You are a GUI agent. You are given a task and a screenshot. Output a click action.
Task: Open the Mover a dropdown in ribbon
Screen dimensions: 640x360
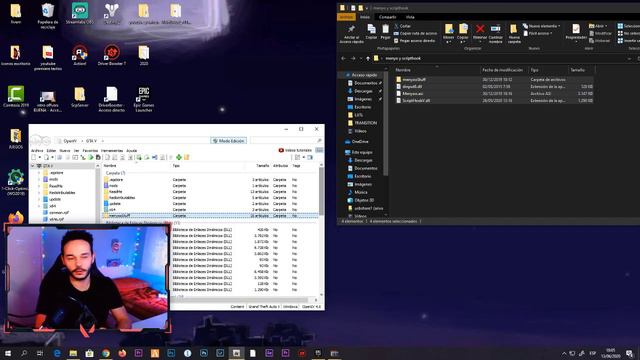(x=449, y=34)
